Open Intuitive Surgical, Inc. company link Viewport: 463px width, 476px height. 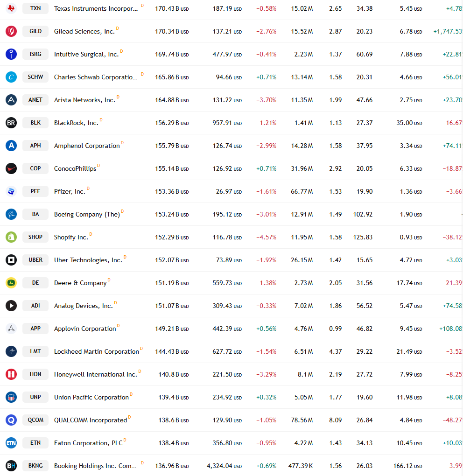pos(86,54)
